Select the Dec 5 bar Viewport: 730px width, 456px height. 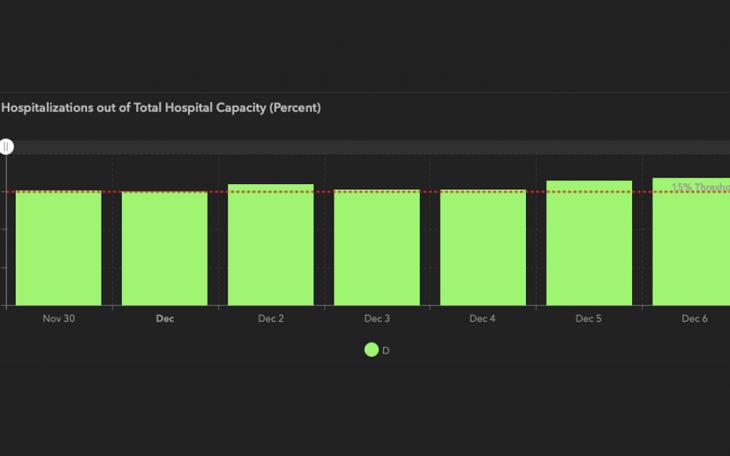point(589,243)
